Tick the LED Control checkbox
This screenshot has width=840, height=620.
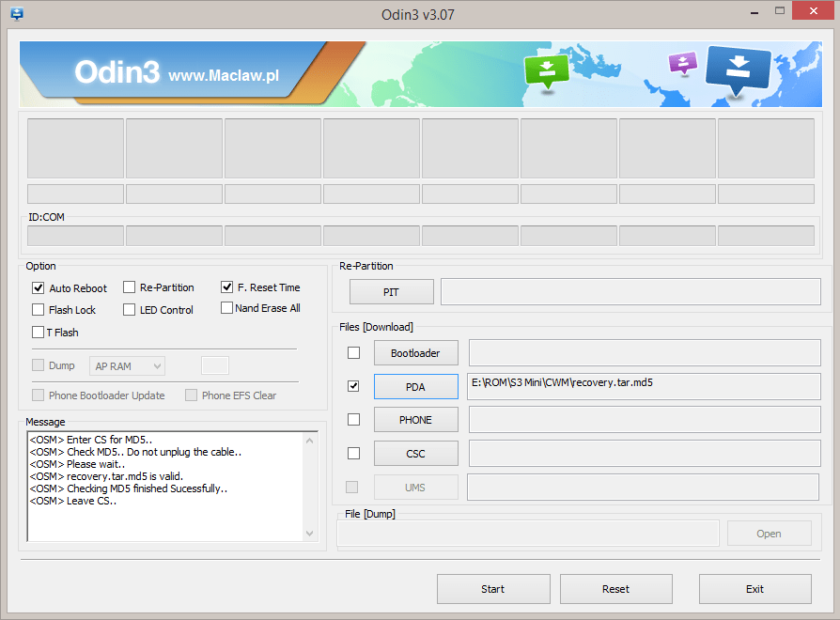pos(129,310)
